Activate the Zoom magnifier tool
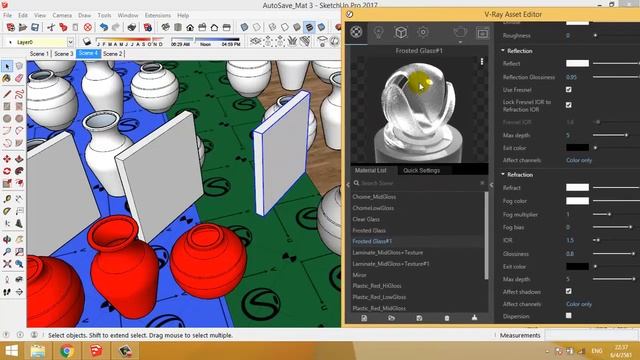 pyautogui.click(x=7, y=251)
